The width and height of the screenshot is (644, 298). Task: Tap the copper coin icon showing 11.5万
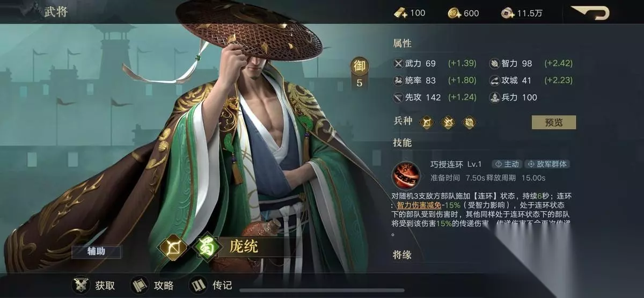(508, 12)
